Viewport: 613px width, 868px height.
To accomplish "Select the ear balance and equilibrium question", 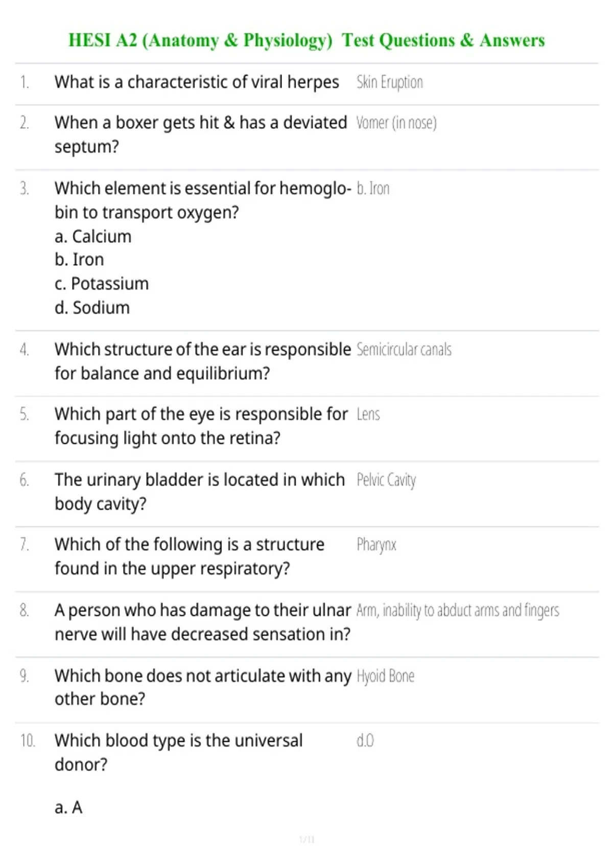I will [203, 361].
